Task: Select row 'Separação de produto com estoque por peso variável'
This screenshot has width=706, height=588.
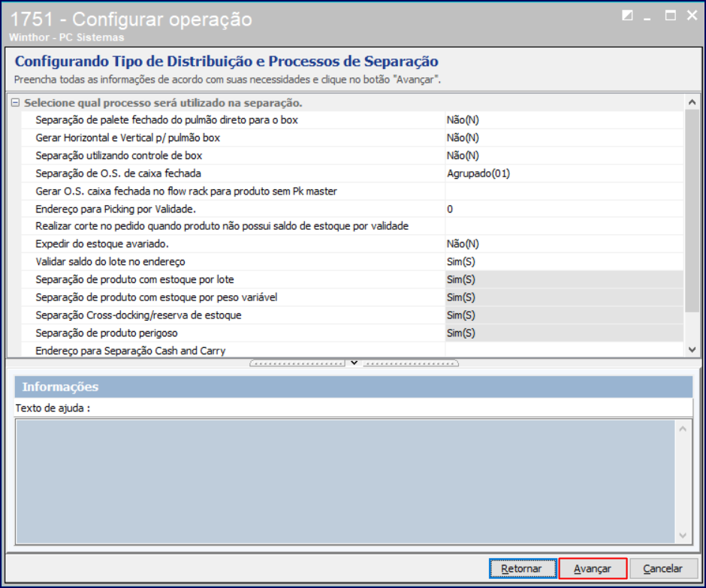Action: pos(233,297)
